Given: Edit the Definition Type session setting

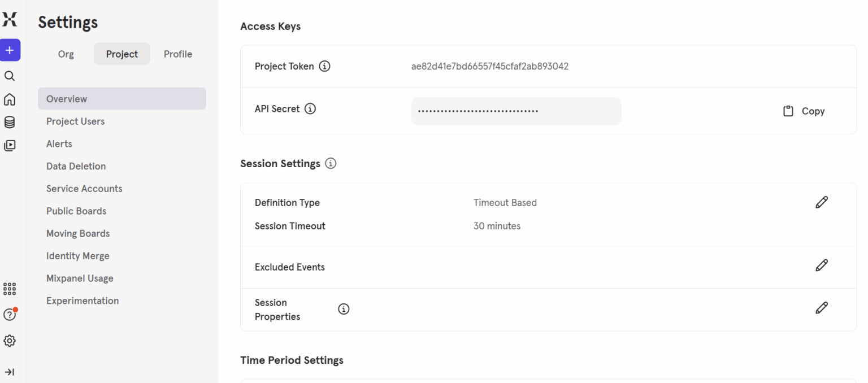Looking at the screenshot, I should [x=822, y=202].
